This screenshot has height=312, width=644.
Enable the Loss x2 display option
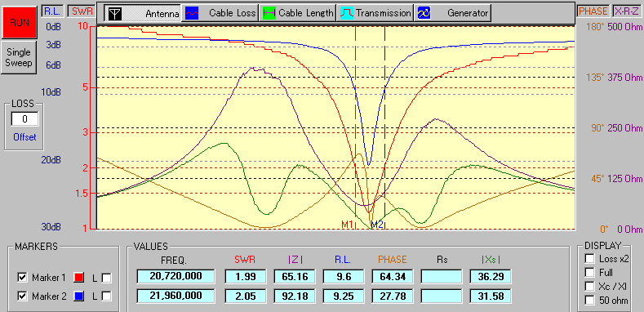click(x=590, y=259)
